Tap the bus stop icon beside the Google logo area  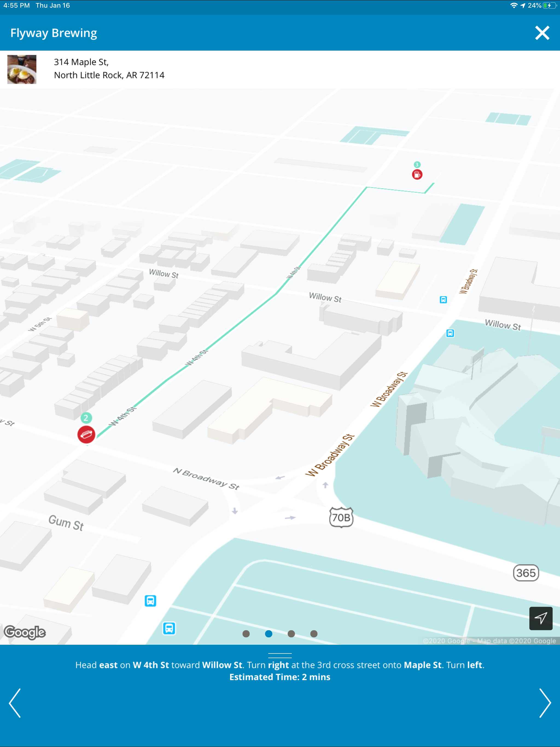pyautogui.click(x=169, y=628)
